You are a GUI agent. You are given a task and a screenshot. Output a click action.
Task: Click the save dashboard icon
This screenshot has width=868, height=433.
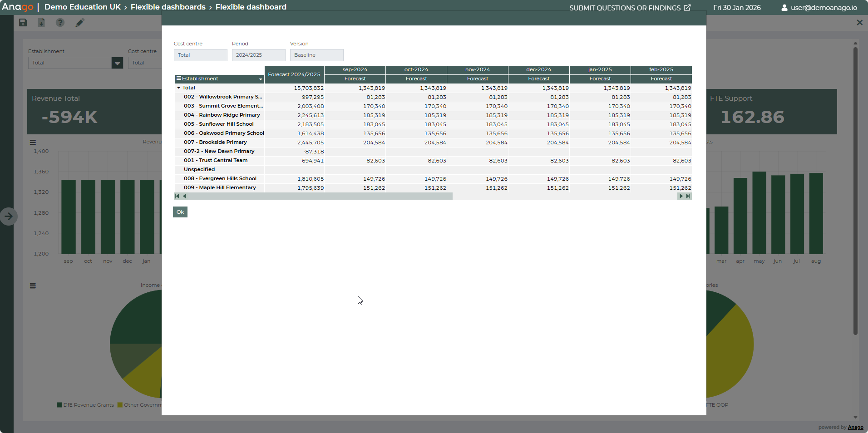pos(23,23)
